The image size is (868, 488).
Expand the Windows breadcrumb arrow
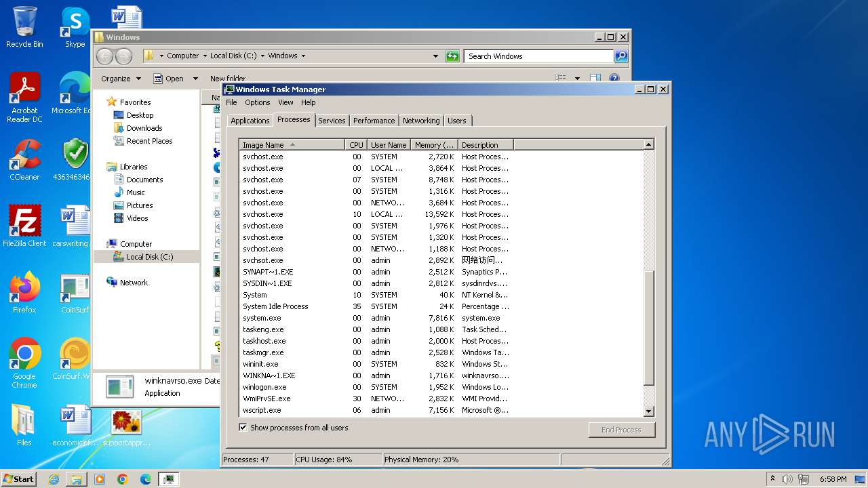click(x=303, y=56)
